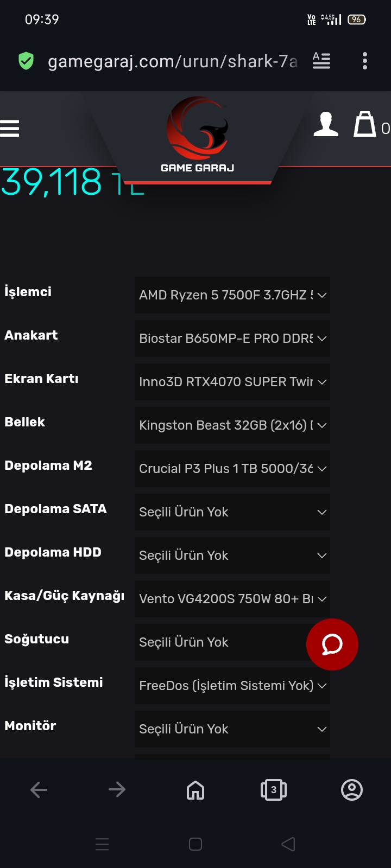Open browser three-dot menu
This screenshot has height=868, width=391.
pos(365,61)
